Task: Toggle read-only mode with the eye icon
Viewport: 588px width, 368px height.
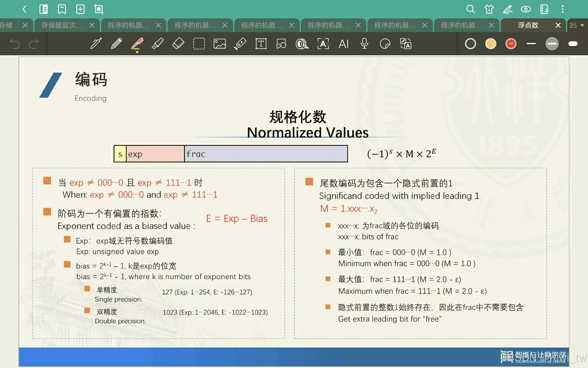Action: (x=526, y=9)
